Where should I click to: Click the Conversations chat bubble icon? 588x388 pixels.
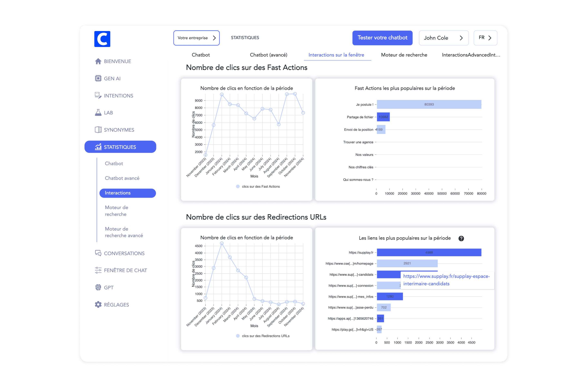[x=98, y=253]
